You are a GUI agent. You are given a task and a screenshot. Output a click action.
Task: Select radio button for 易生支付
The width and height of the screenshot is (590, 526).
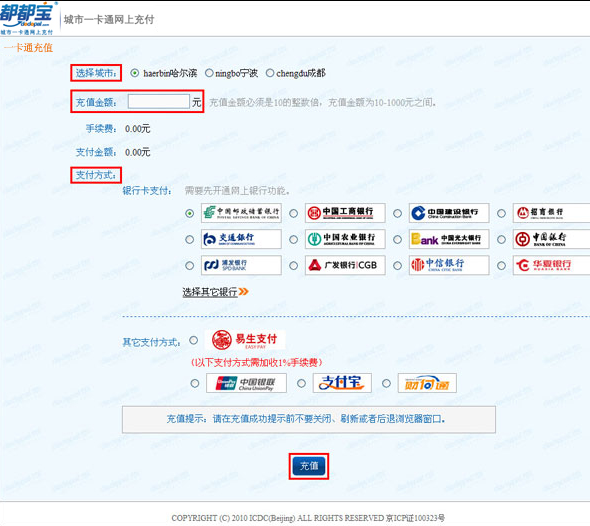tap(193, 340)
